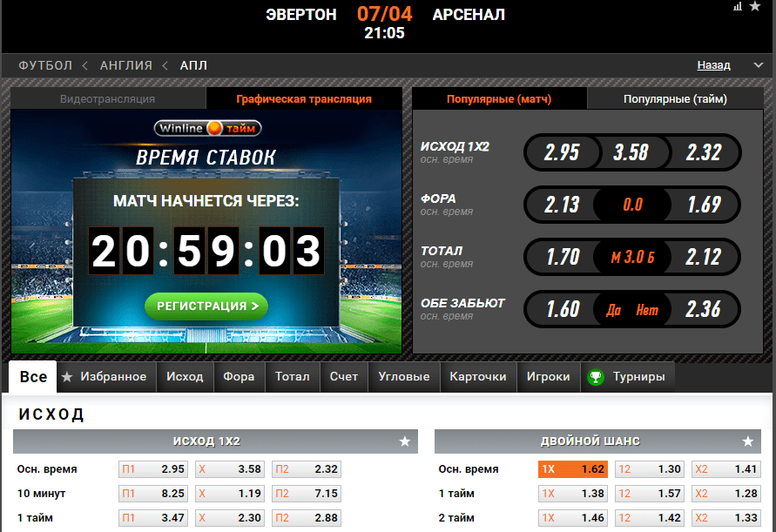Open the Игроки markets tab
Viewport: 776px width, 532px height.
(x=549, y=377)
